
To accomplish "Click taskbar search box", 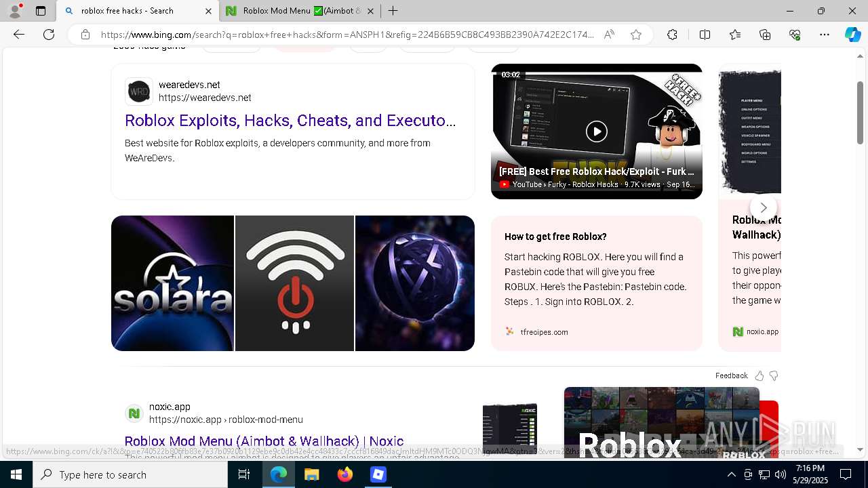I will (x=130, y=474).
